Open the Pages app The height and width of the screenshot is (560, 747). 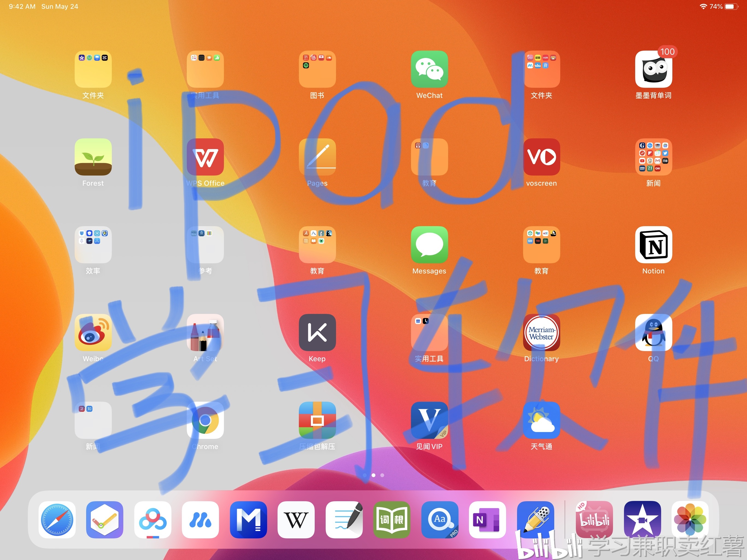[x=317, y=157]
